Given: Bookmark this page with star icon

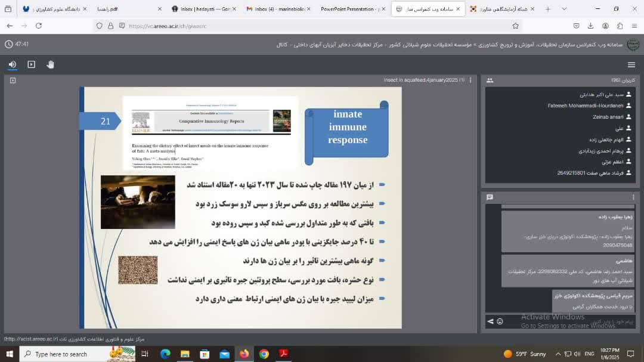Looking at the screenshot, I should pyautogui.click(x=515, y=26).
